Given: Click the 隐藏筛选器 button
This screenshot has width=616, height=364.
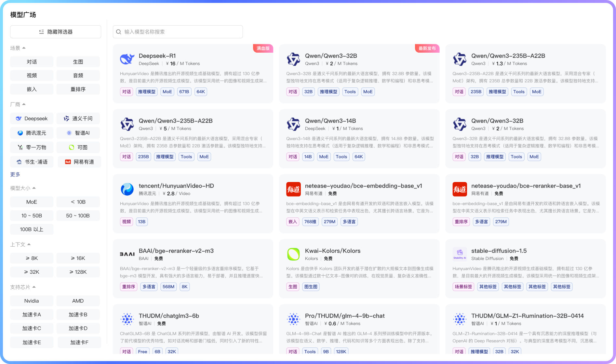Looking at the screenshot, I should (x=56, y=32).
